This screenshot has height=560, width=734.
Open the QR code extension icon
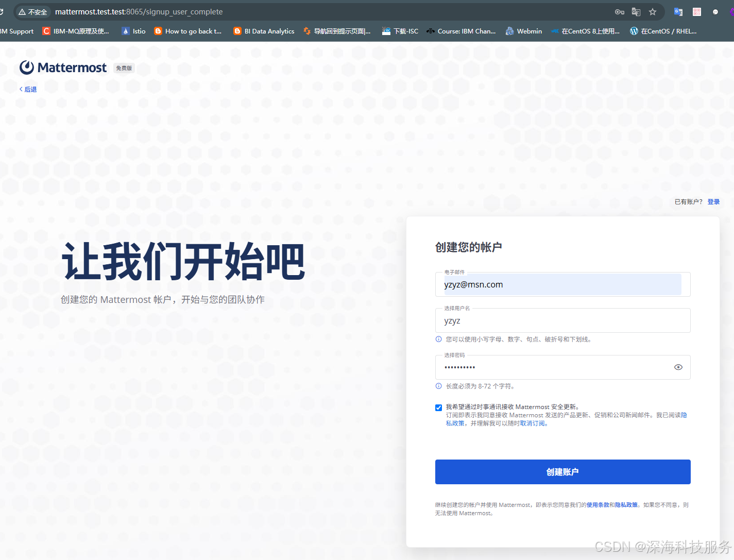click(x=697, y=12)
